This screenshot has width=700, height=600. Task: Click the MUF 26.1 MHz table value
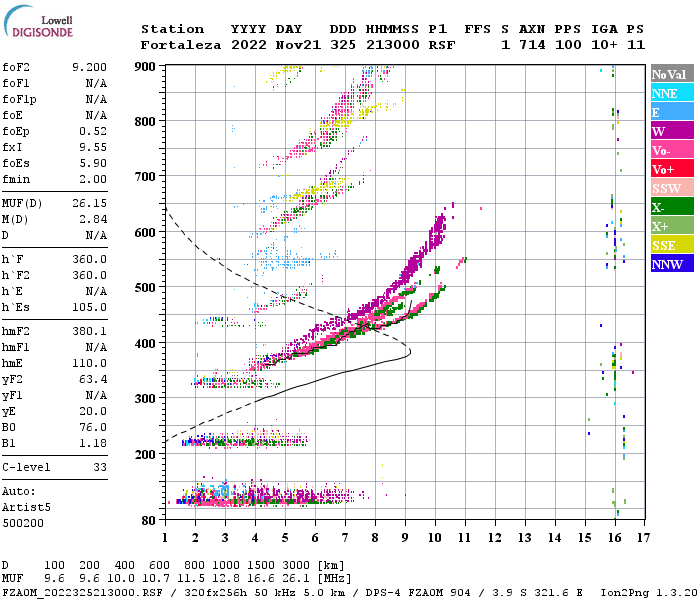click(296, 579)
